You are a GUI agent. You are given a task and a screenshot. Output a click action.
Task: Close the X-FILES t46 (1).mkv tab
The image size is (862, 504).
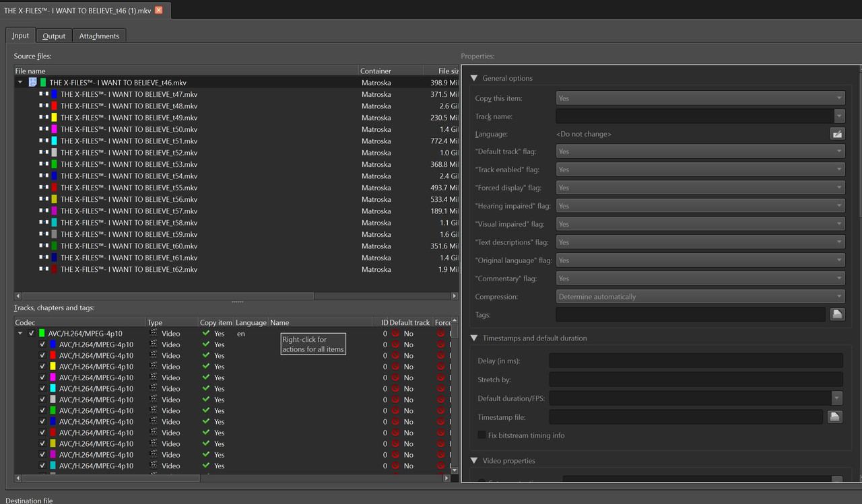[x=158, y=10]
